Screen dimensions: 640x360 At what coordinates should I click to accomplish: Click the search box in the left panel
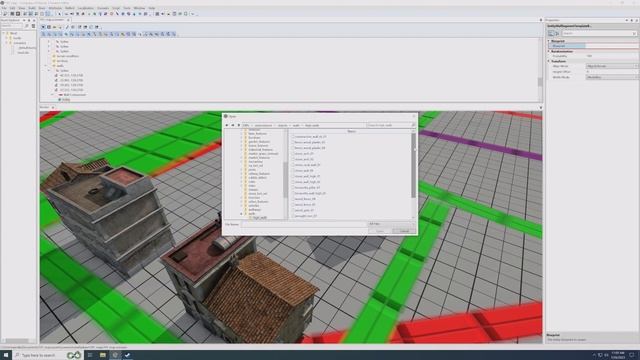[11, 26]
